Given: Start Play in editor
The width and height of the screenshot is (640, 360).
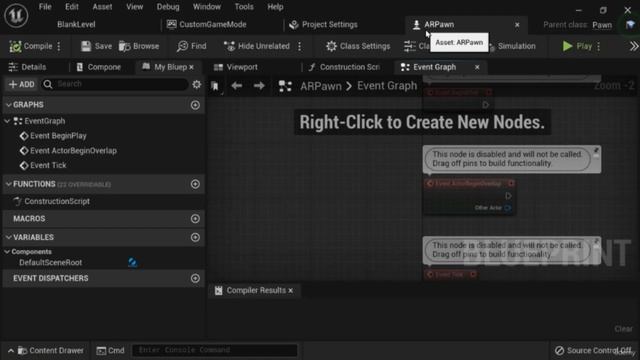Looking at the screenshot, I should [x=577, y=46].
